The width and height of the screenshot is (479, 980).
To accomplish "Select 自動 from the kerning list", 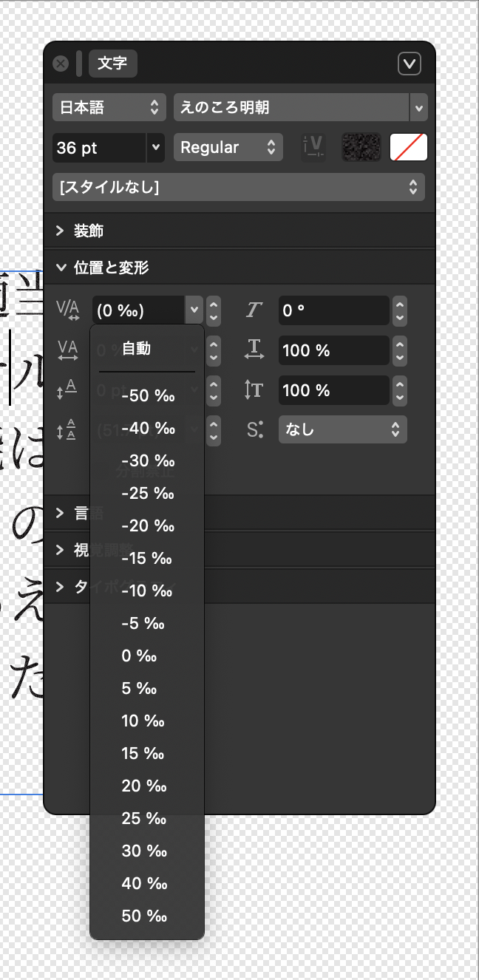I will (x=137, y=349).
